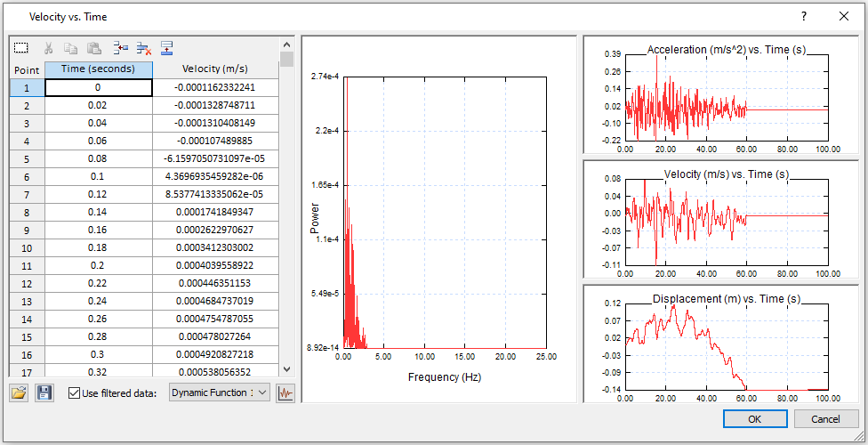Image resolution: width=868 pixels, height=445 pixels.
Task: Click the Paste clipboard icon
Action: click(94, 48)
